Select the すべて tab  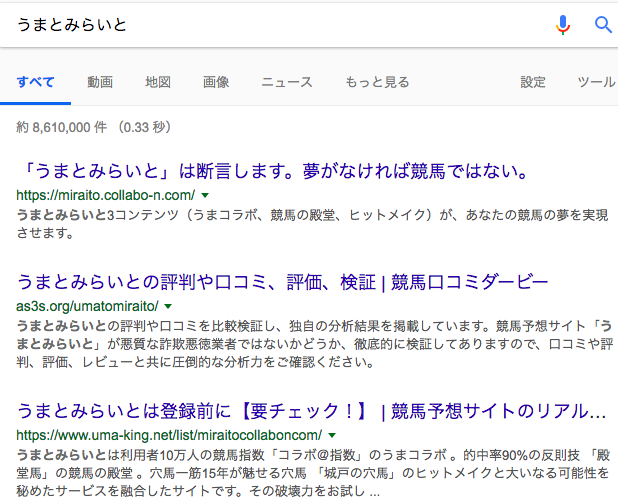pyautogui.click(x=35, y=82)
